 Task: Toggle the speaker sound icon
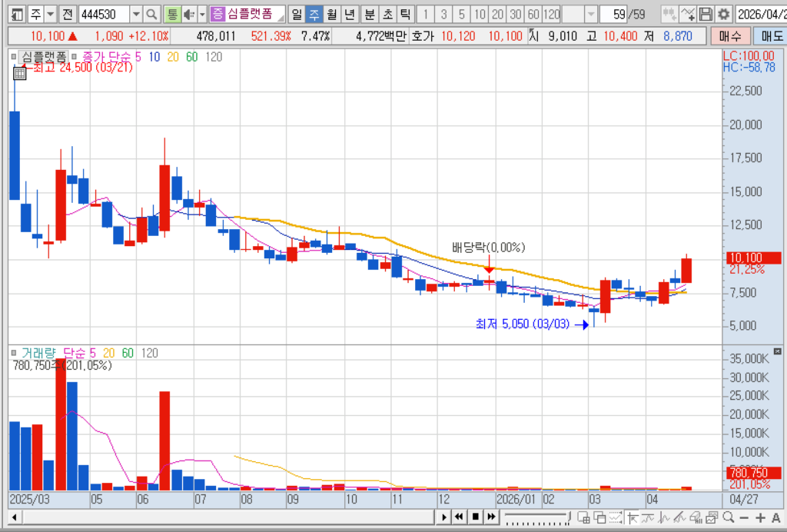[189, 15]
